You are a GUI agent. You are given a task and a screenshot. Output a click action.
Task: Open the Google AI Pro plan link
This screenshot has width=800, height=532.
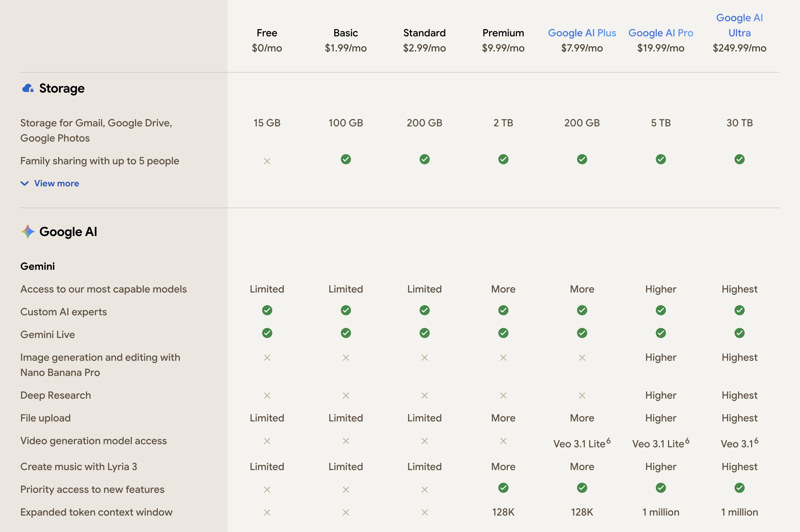point(661,33)
